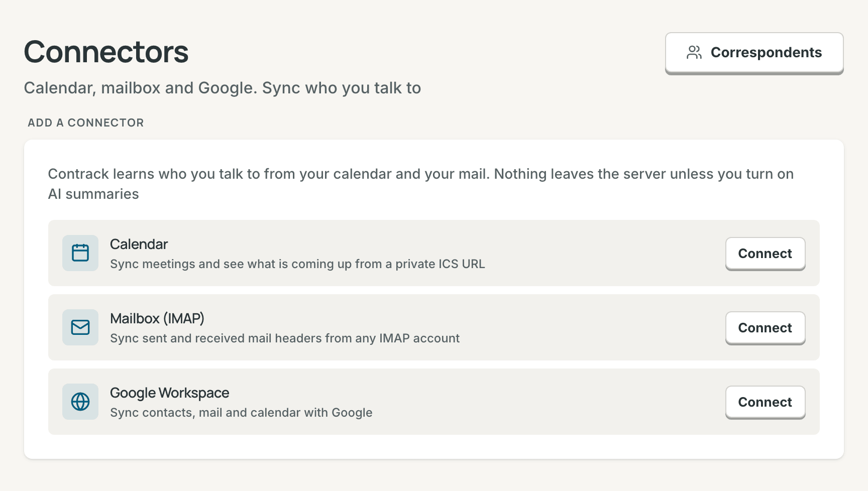Click "Sync sent and received mail headers" description
The width and height of the screenshot is (868, 491).
coord(285,338)
